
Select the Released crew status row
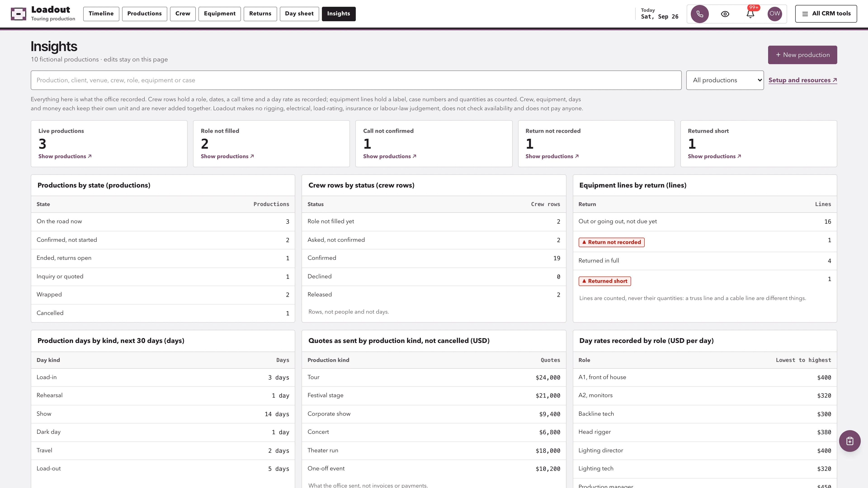(x=434, y=295)
